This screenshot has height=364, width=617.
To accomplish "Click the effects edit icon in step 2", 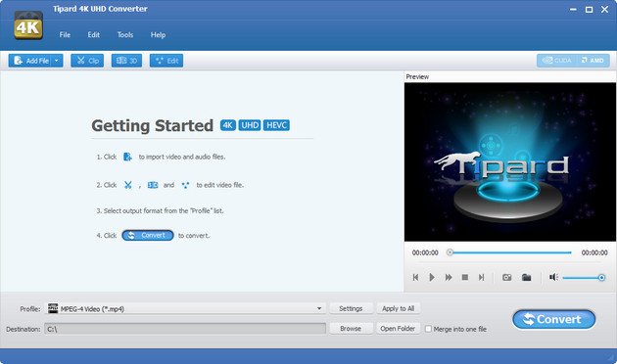I will [x=185, y=185].
